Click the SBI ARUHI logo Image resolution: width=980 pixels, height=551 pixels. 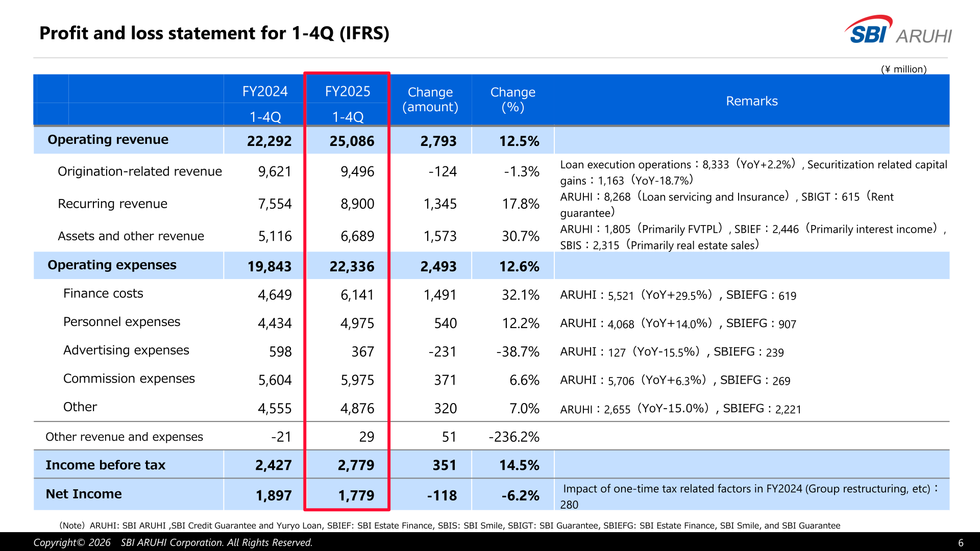[x=898, y=30]
